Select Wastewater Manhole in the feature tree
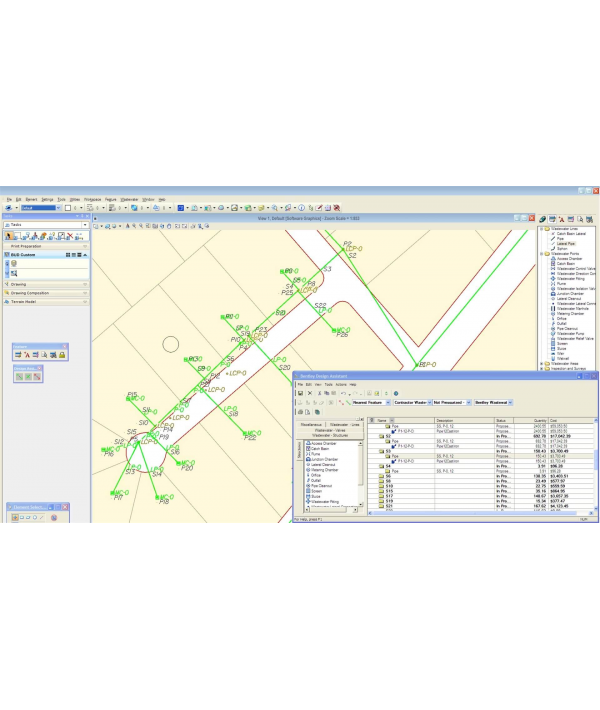Viewport: 600px width, 710px height. click(x=573, y=309)
